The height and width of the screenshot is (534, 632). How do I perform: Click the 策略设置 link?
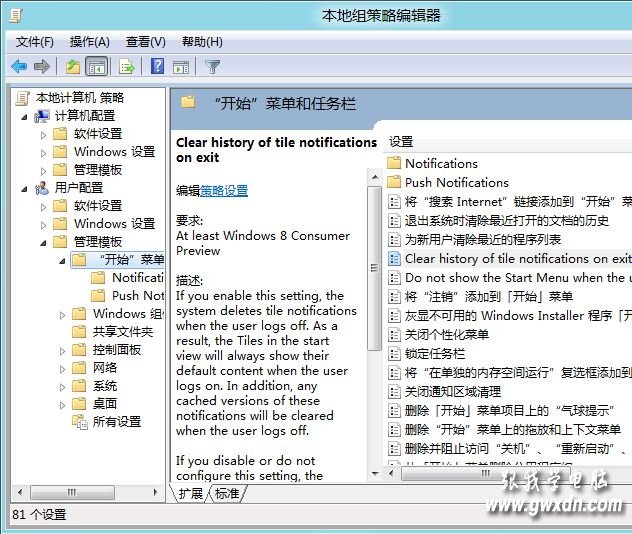pyautogui.click(x=224, y=190)
